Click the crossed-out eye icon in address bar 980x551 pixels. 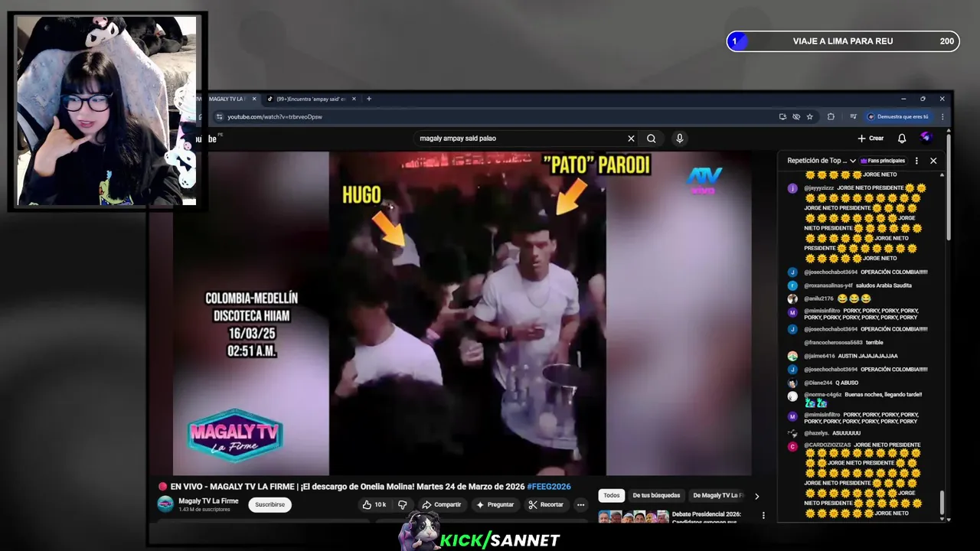point(796,117)
